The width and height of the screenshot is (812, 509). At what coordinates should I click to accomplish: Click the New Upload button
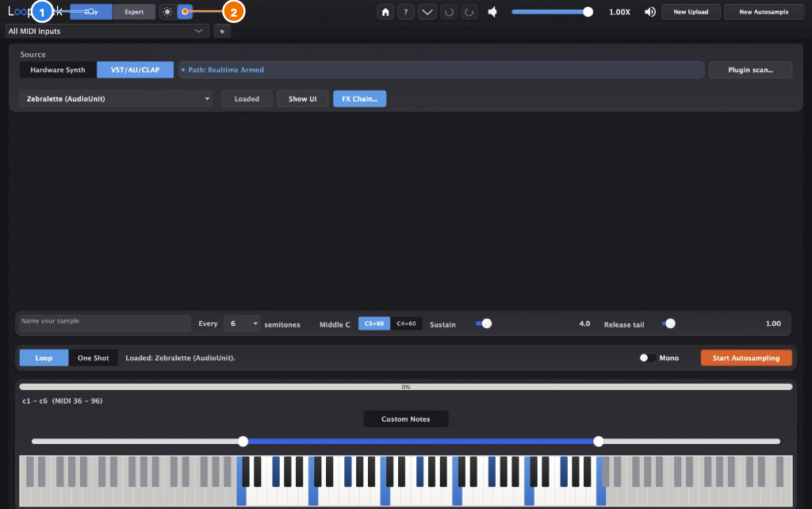click(691, 12)
